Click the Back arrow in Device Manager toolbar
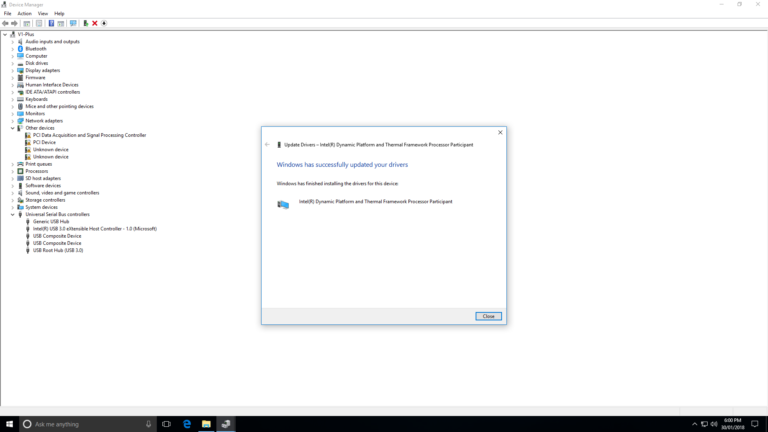The image size is (768, 432). click(x=5, y=23)
